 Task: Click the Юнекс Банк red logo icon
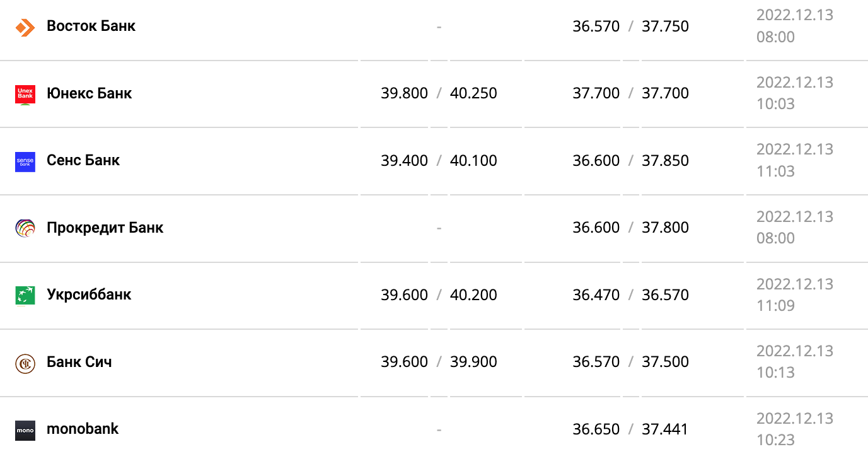click(25, 94)
